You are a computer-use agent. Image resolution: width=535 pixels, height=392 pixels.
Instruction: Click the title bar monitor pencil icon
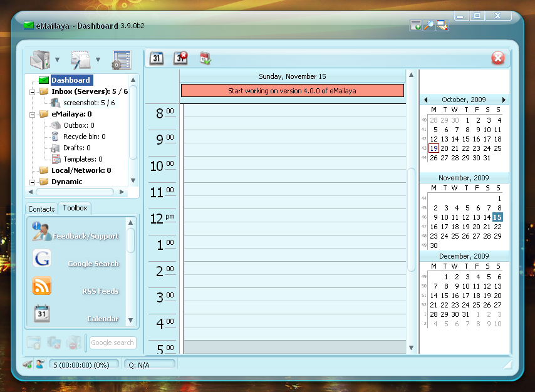click(442, 25)
